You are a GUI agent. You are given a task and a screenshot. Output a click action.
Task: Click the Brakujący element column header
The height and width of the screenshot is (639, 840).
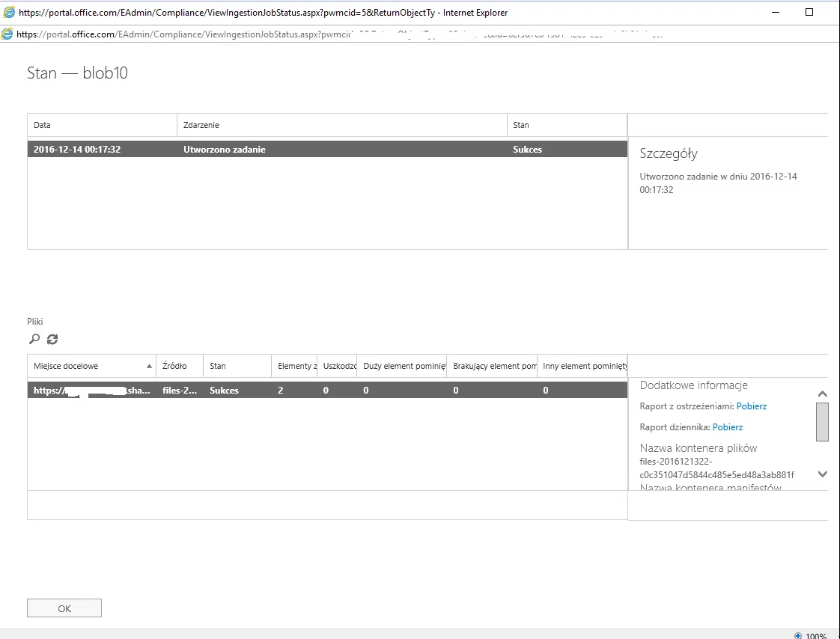click(x=492, y=366)
